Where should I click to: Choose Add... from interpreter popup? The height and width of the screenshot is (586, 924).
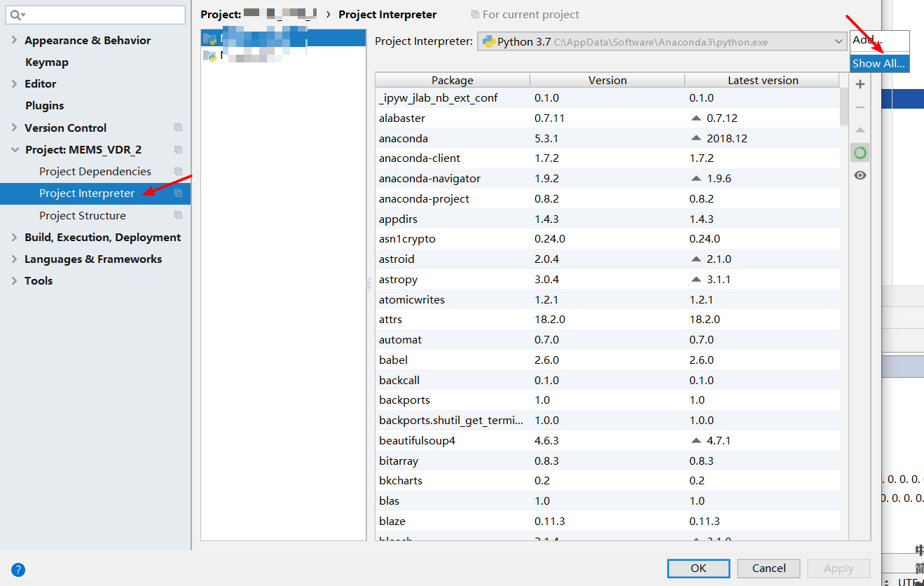click(879, 40)
